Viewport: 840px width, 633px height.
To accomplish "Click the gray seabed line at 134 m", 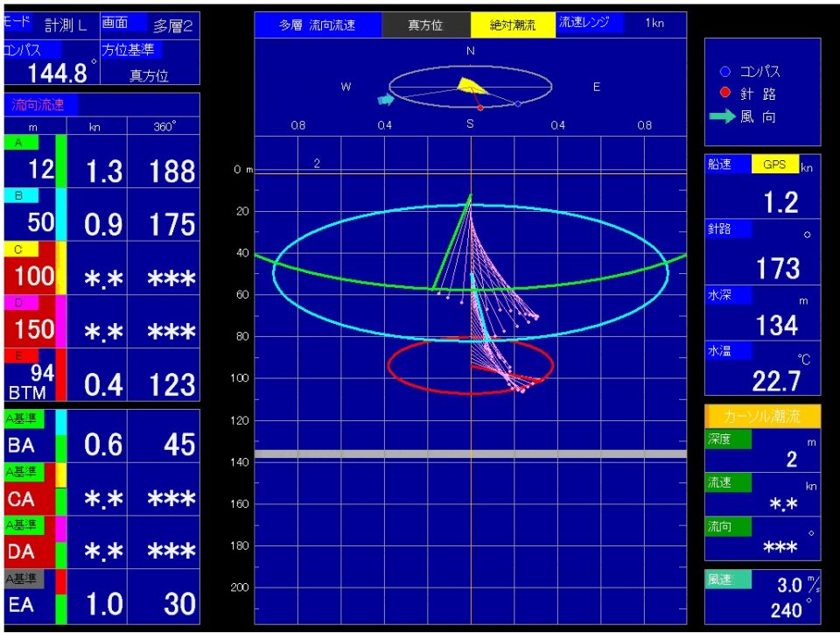I will click(471, 454).
